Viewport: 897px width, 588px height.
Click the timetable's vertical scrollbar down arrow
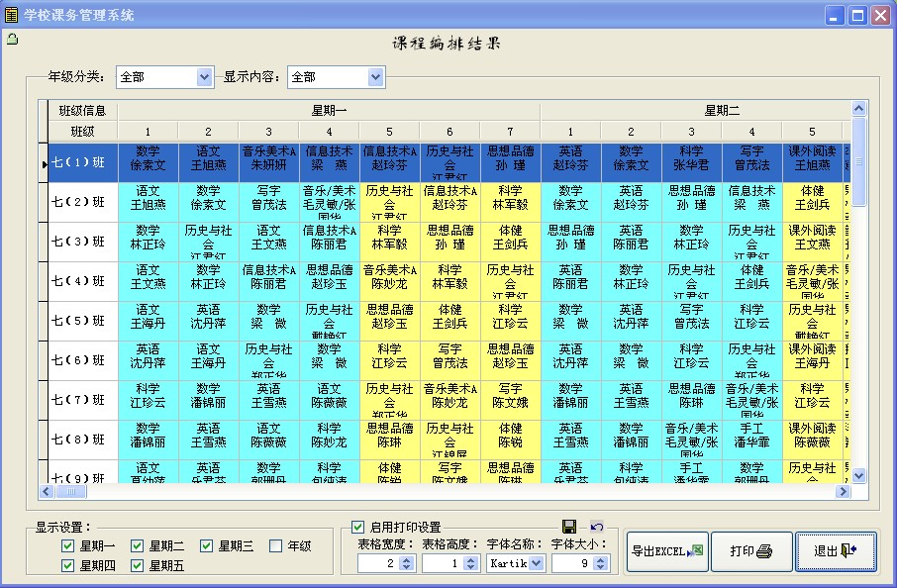pos(858,475)
